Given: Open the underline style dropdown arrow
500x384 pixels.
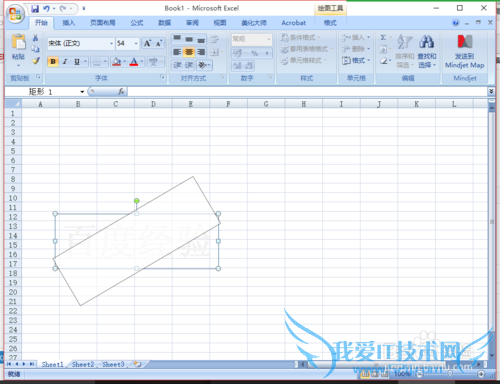Looking at the screenshot, I should coord(85,62).
